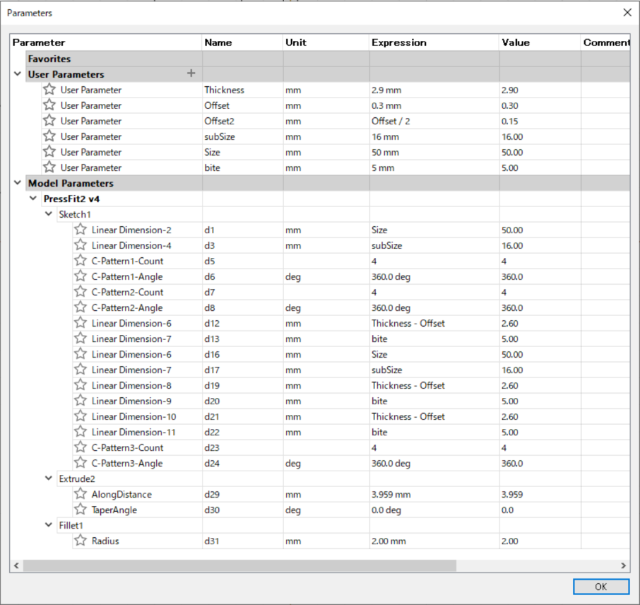
Task: Click star icon beside C-Pattern1-Angle
Action: (80, 276)
